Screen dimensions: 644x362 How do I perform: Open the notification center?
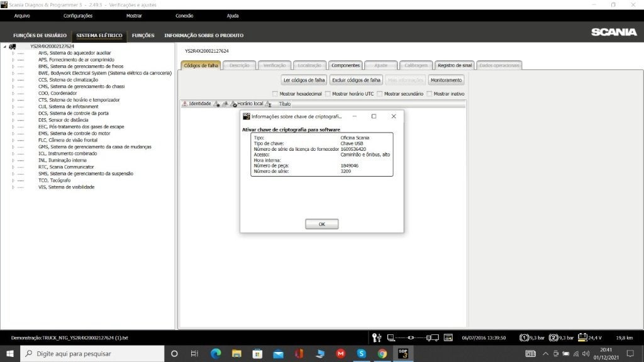point(630,353)
